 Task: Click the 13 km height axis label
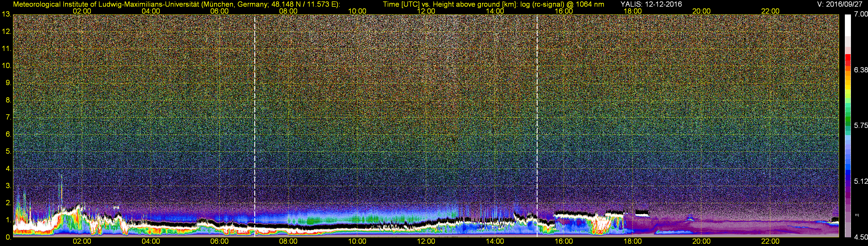6,14
